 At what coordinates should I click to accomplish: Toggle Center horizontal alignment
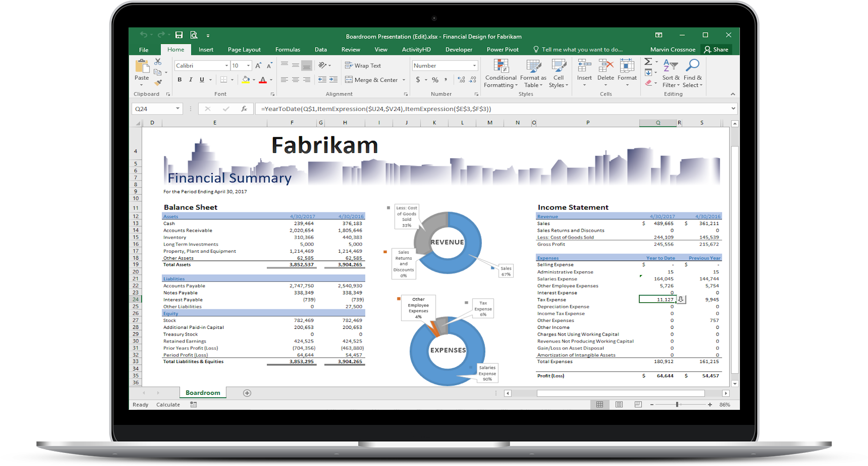tap(295, 80)
